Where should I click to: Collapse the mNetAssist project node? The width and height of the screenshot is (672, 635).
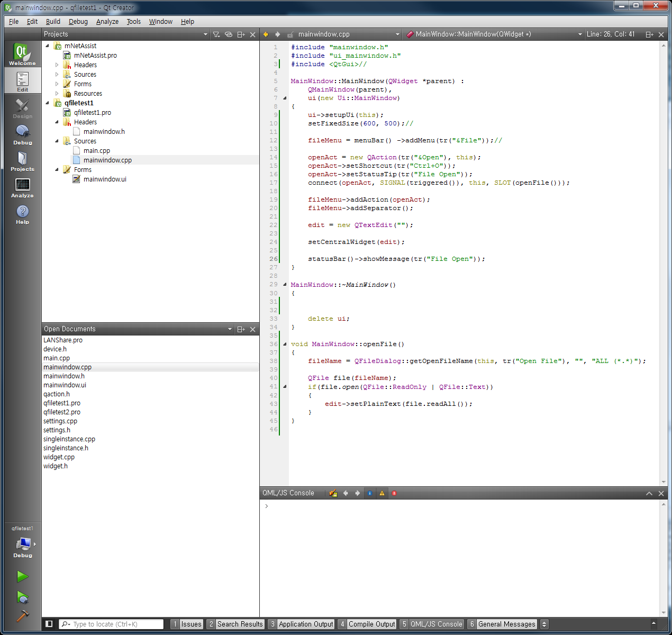pos(47,46)
